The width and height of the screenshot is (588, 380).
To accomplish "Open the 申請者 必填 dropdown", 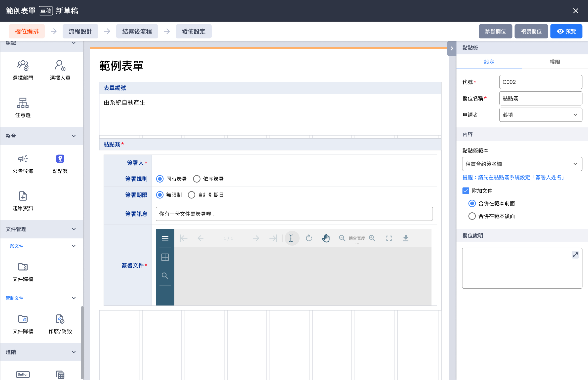I will pos(540,115).
